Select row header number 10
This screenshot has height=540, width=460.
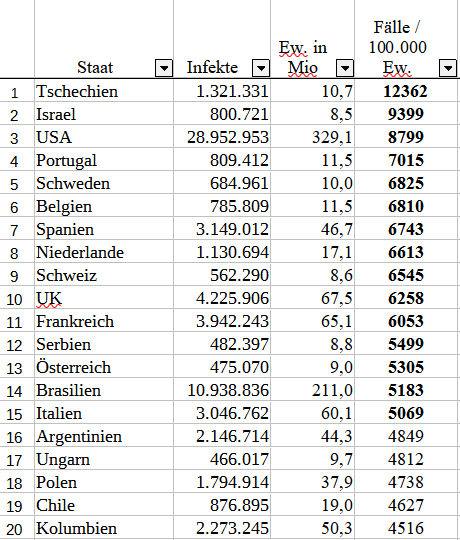pyautogui.click(x=14, y=299)
